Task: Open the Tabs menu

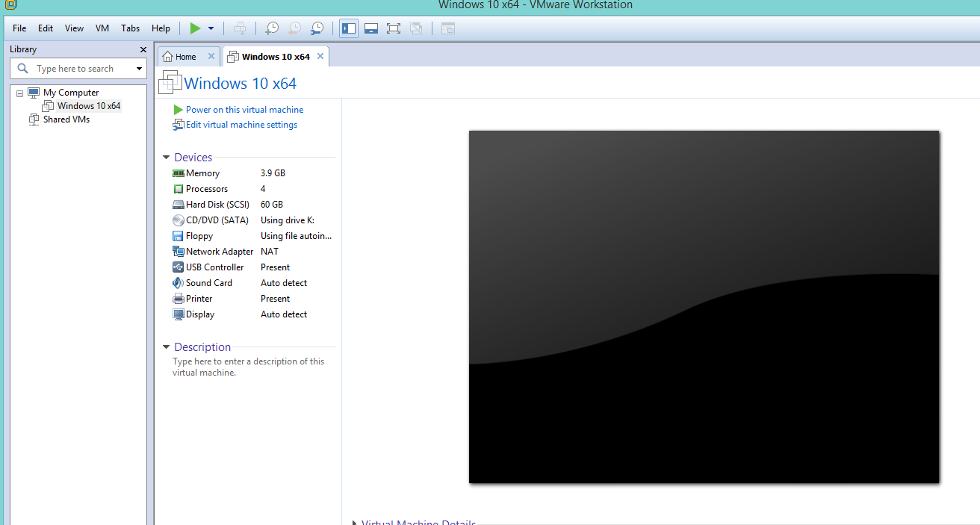Action: [x=131, y=28]
